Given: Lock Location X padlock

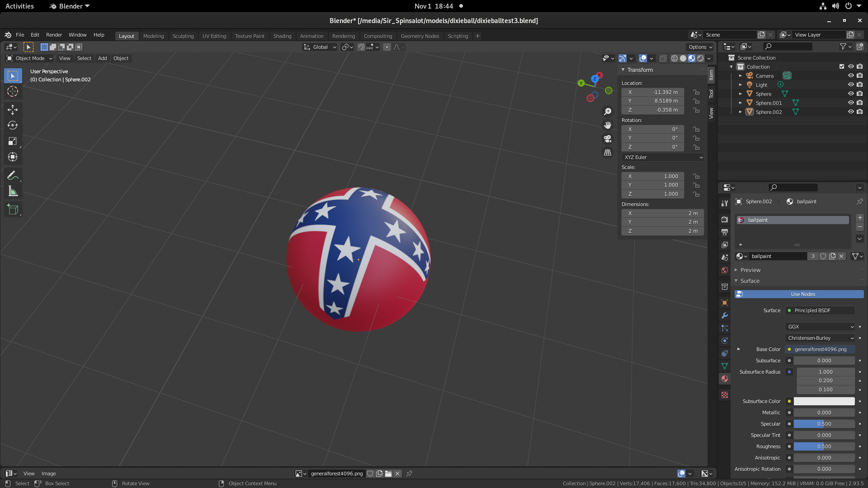Looking at the screenshot, I should point(696,92).
